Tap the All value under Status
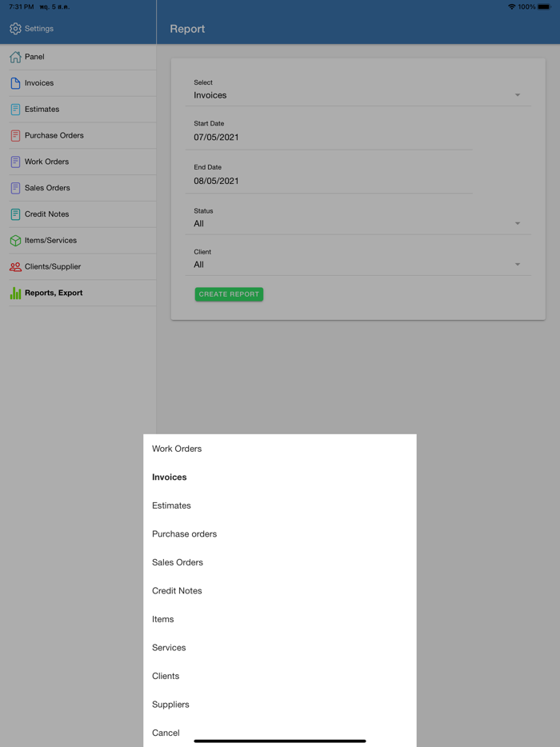The height and width of the screenshot is (747, 560). [198, 223]
